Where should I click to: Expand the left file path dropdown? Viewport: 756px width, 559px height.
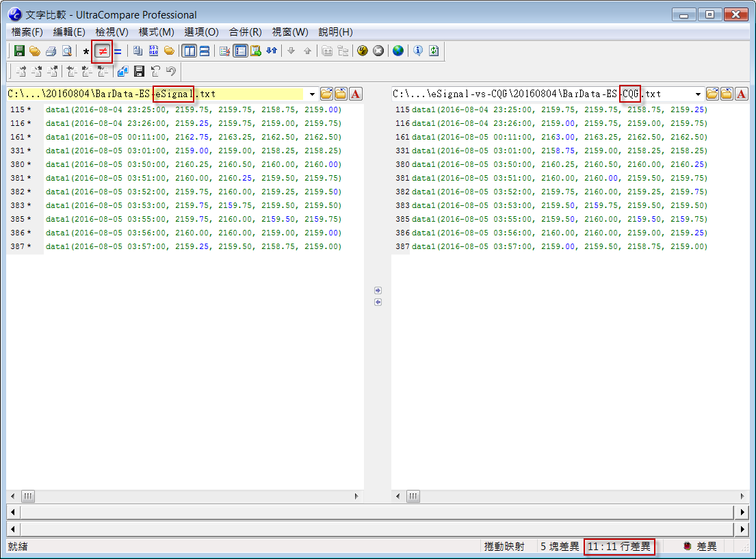click(x=312, y=94)
